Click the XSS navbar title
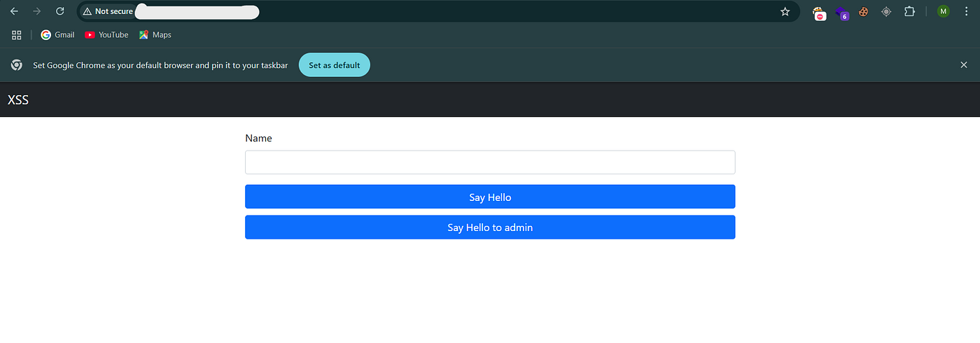The width and height of the screenshot is (980, 343). tap(18, 100)
